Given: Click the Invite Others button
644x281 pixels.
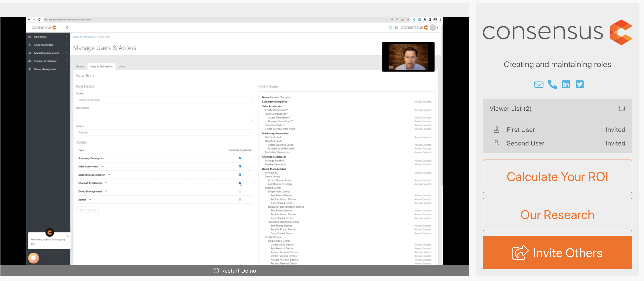Looking at the screenshot, I should [x=557, y=252].
